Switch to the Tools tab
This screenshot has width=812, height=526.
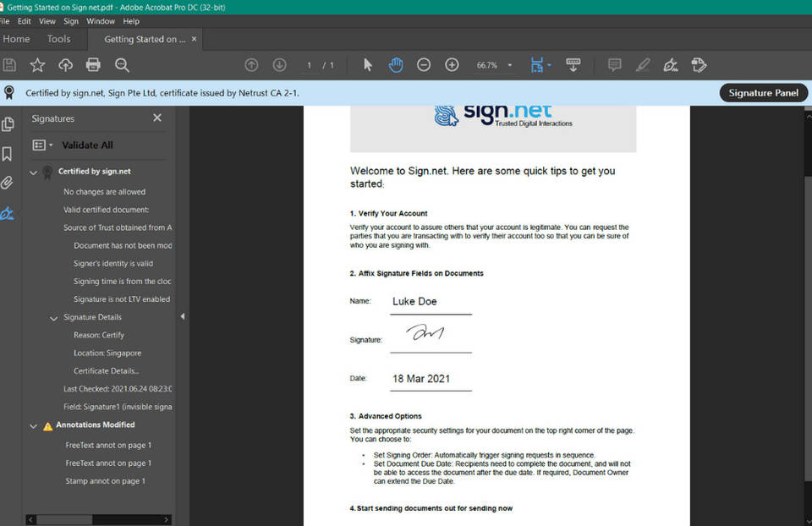tap(59, 39)
